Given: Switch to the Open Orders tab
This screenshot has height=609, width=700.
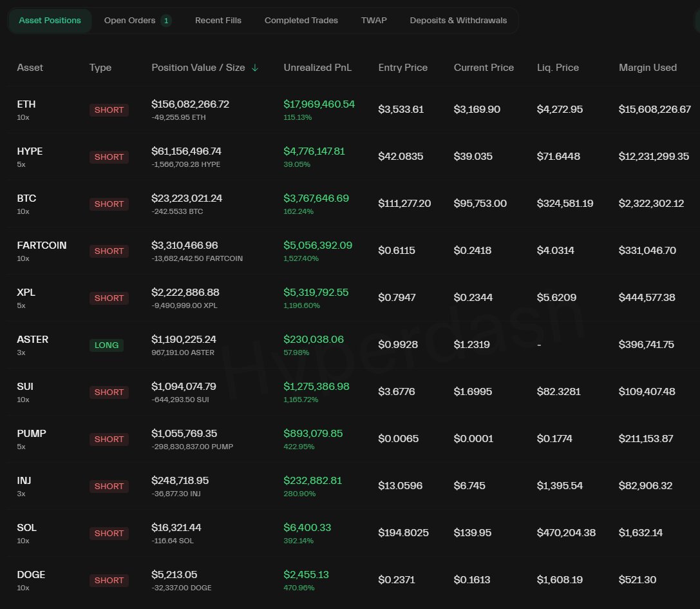Looking at the screenshot, I should tap(130, 20).
